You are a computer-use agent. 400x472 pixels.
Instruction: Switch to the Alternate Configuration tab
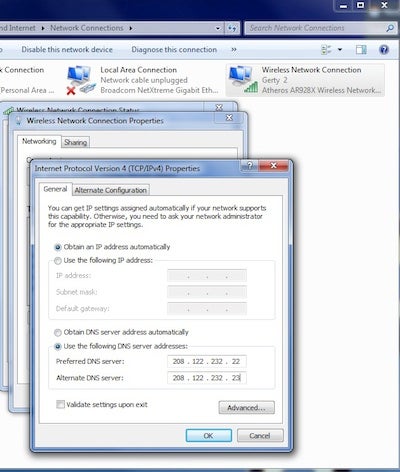coord(111,190)
